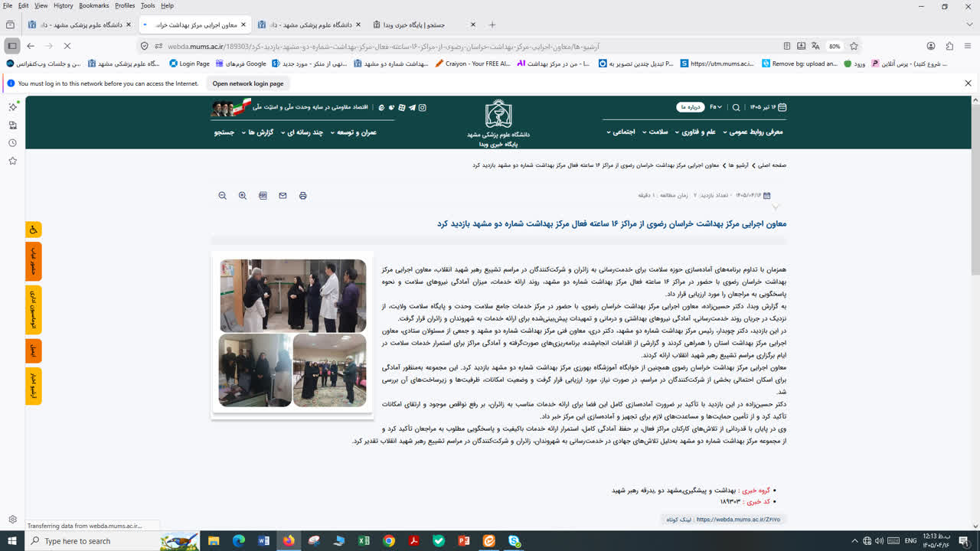Open the Windows notification center icon
This screenshot has height=551, width=980.
[x=963, y=541]
